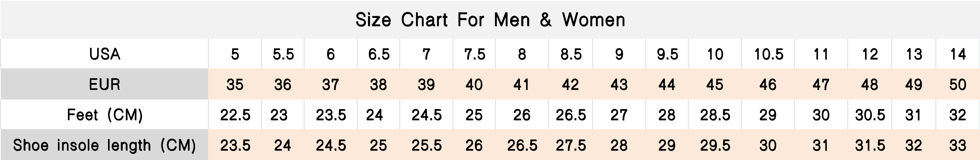980x160 pixels.
Task: Select insole length 33 cell
Action: tap(957, 145)
